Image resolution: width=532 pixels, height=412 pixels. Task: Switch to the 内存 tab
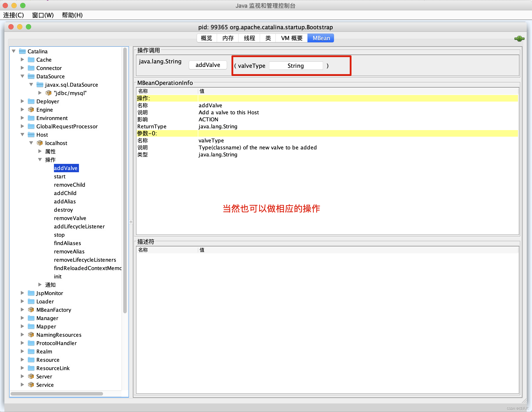(x=228, y=38)
